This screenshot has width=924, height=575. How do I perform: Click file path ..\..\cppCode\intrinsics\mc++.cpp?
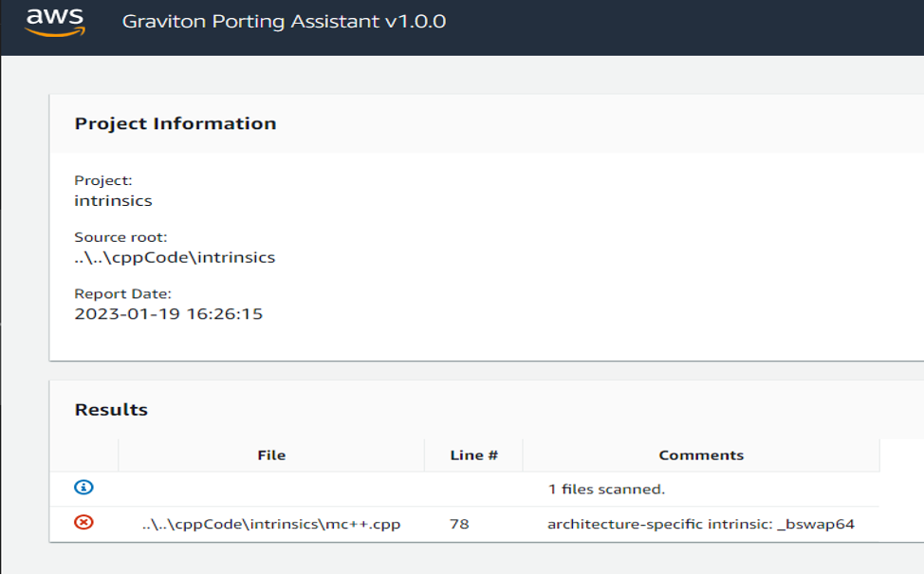click(x=271, y=524)
